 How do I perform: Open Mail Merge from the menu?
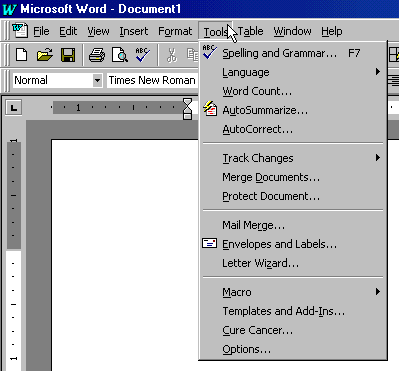pyautogui.click(x=293, y=225)
